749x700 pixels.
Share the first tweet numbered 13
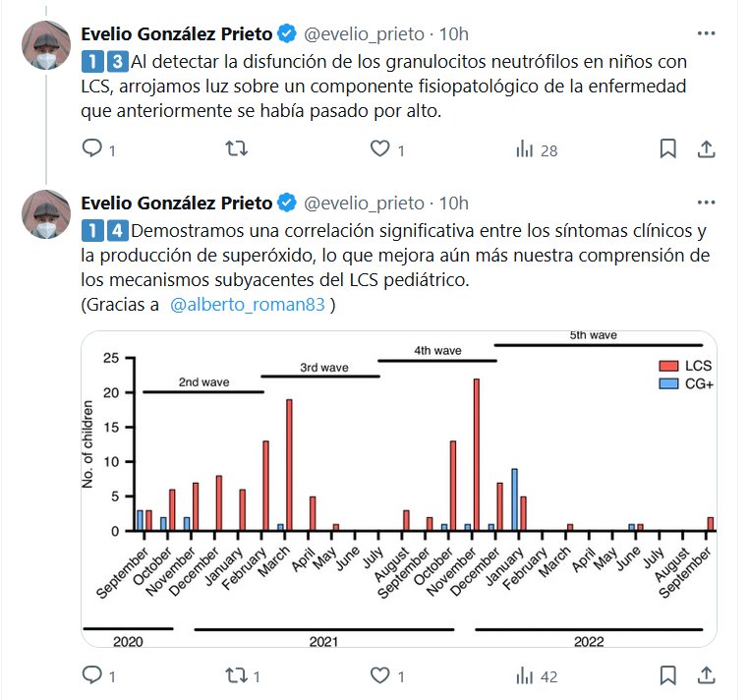[706, 149]
